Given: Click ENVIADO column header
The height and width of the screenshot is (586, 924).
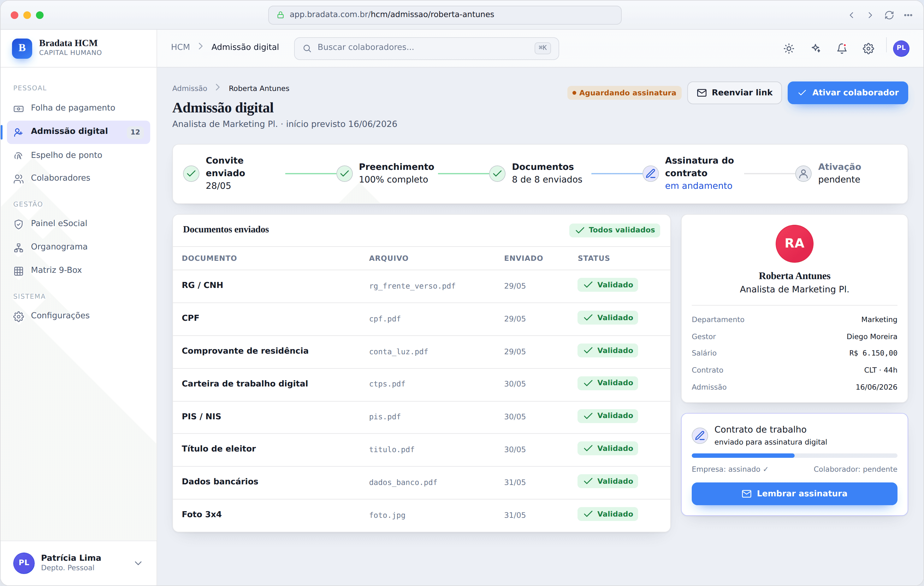Looking at the screenshot, I should pos(524,258).
